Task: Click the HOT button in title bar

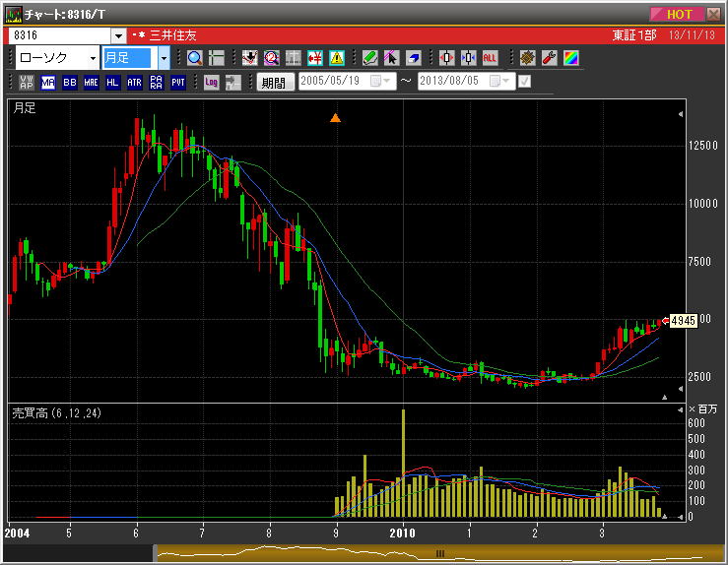Action: tap(679, 14)
